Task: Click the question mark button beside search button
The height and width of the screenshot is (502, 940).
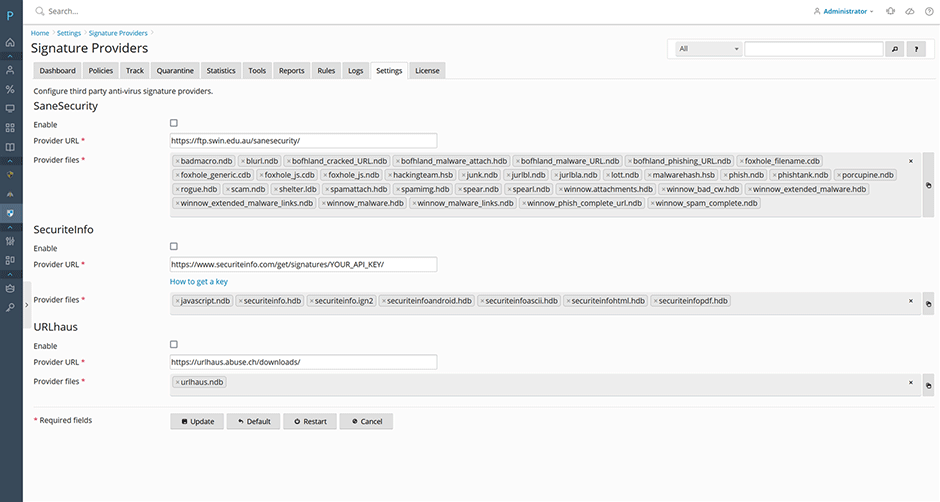Action: coord(916,49)
